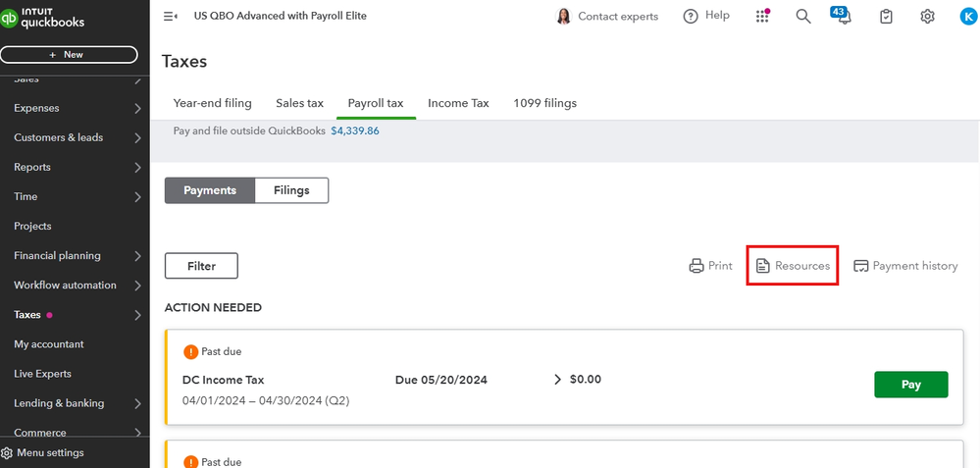Switch to the Filings toggle

[291, 190]
